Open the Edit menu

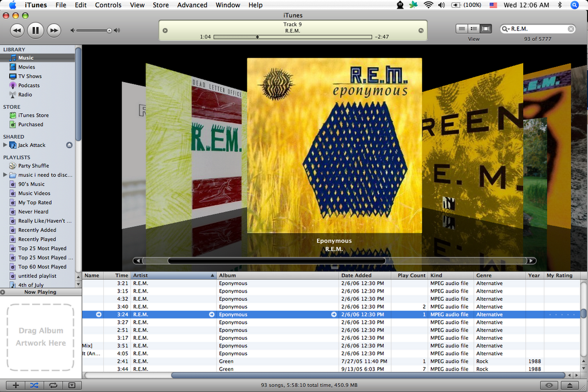point(80,5)
